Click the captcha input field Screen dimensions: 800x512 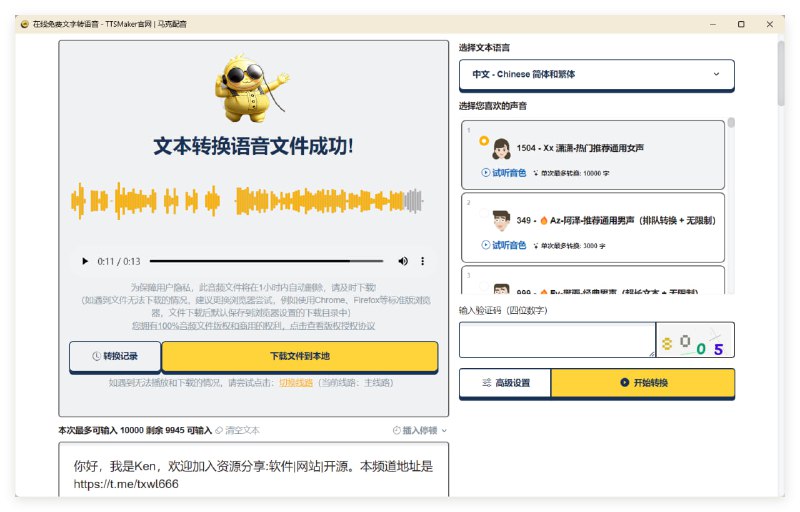[x=557, y=340]
